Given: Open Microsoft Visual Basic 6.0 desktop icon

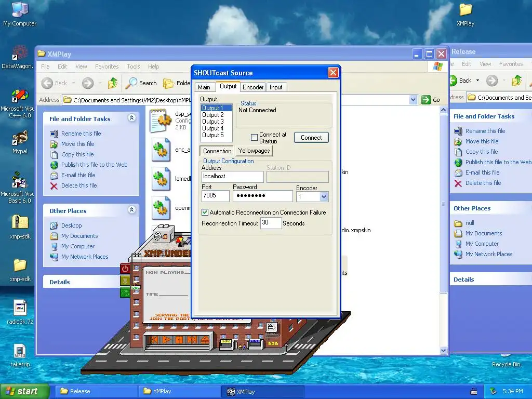Looking at the screenshot, I should [x=18, y=188].
